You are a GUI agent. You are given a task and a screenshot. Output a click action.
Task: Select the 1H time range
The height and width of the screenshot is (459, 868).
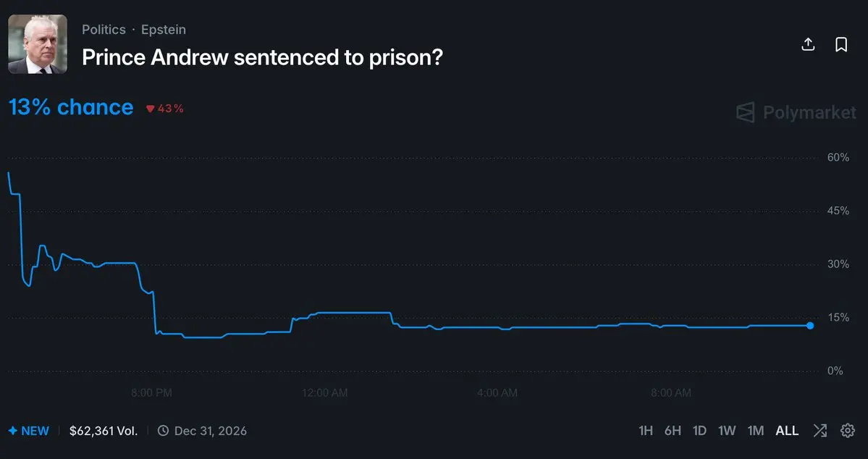click(x=646, y=431)
